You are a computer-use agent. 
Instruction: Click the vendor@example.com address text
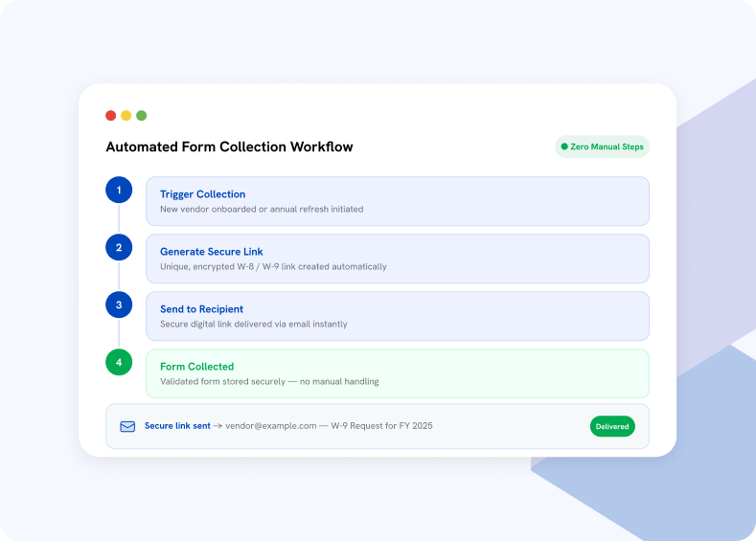(x=271, y=426)
